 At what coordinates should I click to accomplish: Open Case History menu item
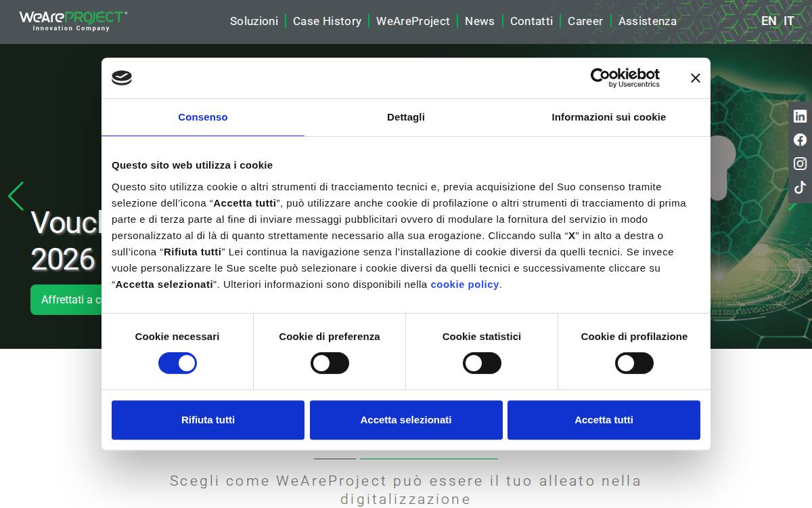point(327,21)
